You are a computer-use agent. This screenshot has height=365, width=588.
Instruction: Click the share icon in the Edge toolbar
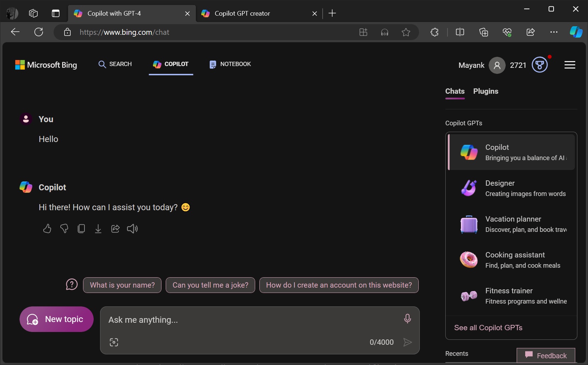tap(531, 32)
